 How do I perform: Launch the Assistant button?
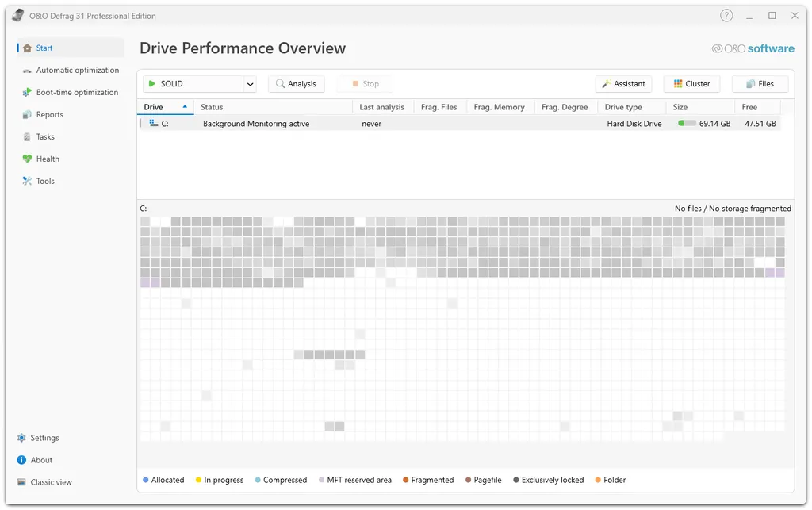click(623, 84)
